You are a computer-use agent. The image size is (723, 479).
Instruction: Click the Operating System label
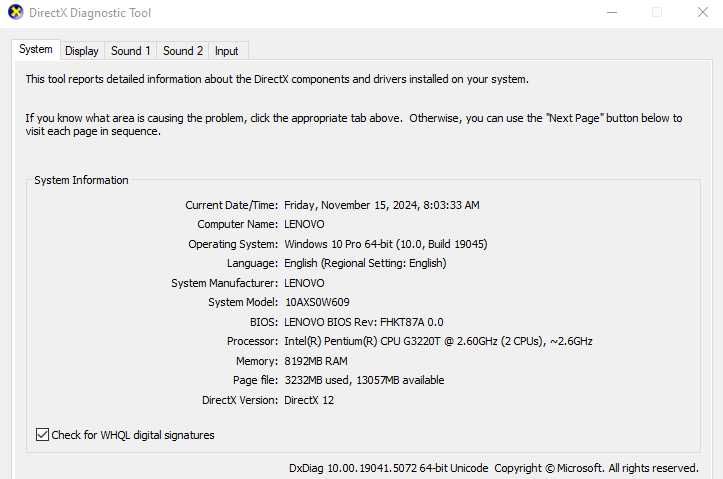tap(233, 244)
